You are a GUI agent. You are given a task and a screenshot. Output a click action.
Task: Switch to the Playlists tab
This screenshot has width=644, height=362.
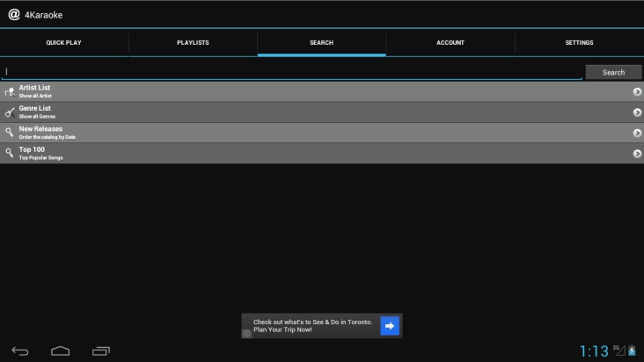tap(193, 43)
